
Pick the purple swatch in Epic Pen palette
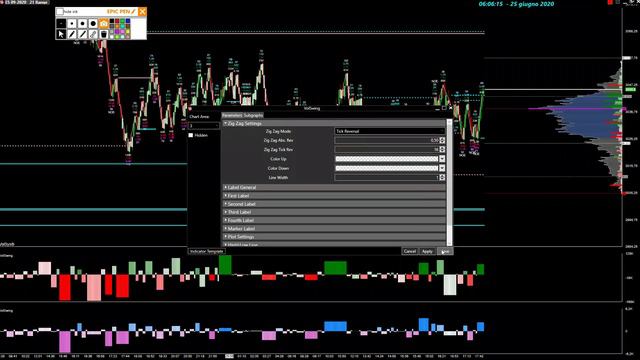point(117,31)
